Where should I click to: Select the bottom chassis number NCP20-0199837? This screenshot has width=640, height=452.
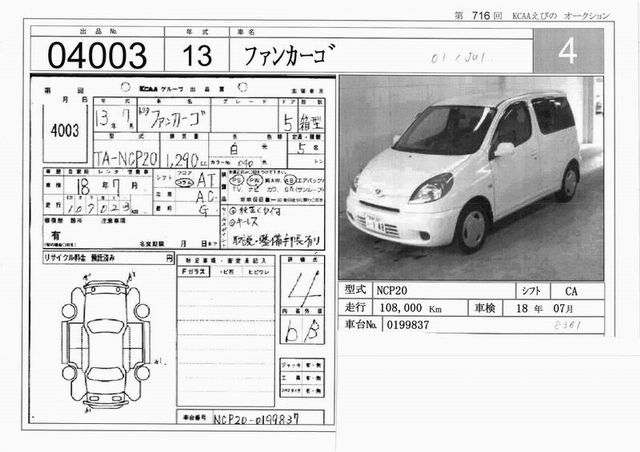[x=256, y=419]
